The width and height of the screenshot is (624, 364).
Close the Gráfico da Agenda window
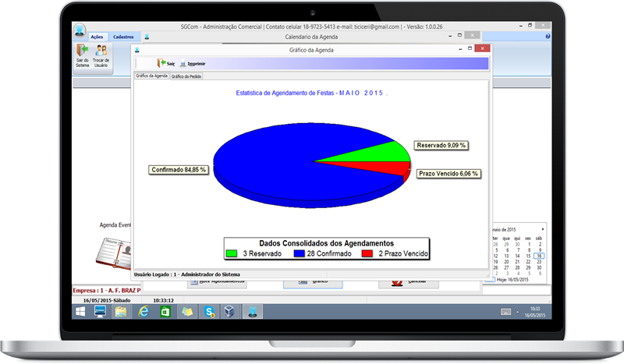click(x=482, y=48)
